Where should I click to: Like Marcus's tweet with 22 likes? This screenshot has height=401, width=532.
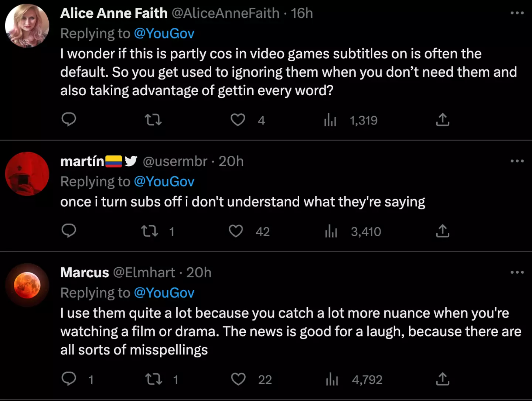click(x=238, y=379)
